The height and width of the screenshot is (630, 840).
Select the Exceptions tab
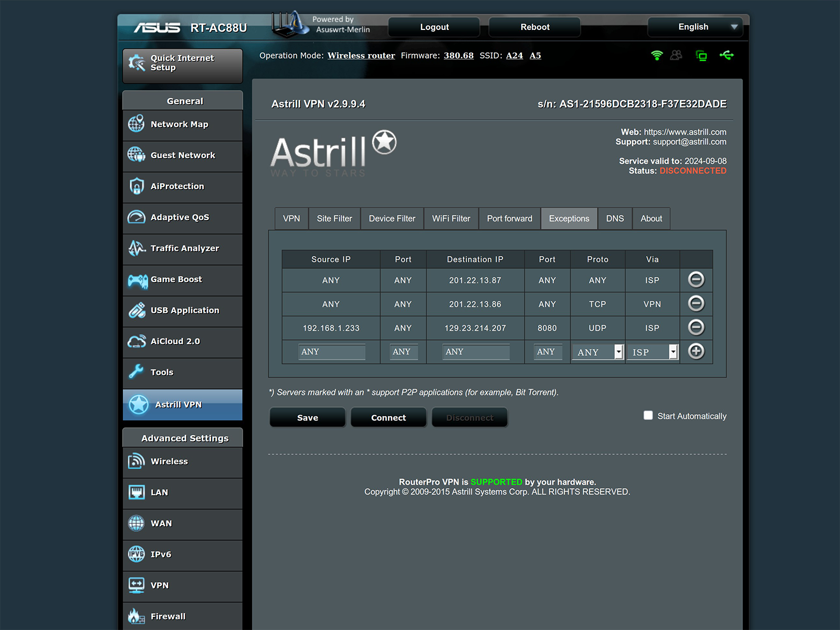click(569, 218)
